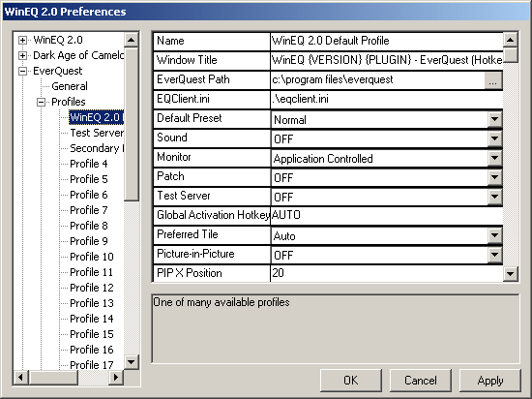Screen dimensions: 532x399
Task: Click the tree horizontal scroll left arrow
Action: click(20, 378)
